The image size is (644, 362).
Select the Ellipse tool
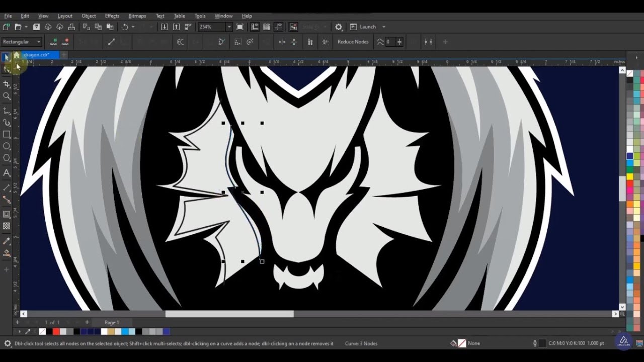pyautogui.click(x=7, y=146)
